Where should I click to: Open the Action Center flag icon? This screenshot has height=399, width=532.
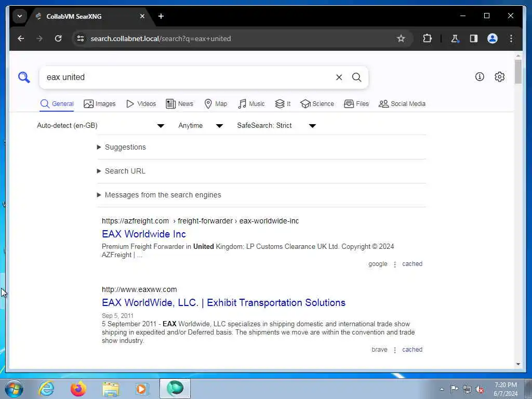454,389
